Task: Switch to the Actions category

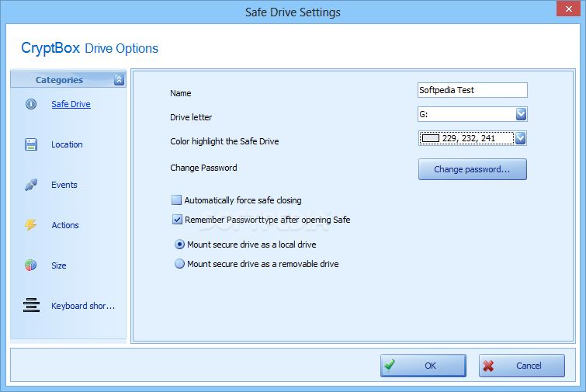Action: 65,225
